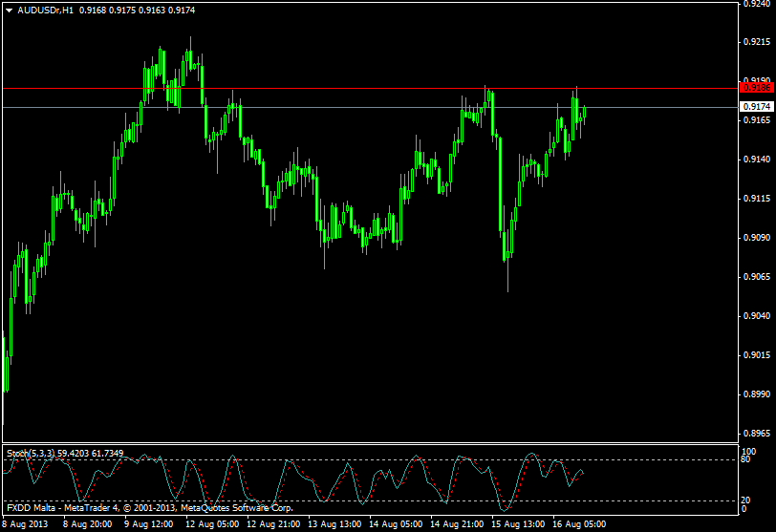Viewport: 776px width, 532px height.
Task: Click the 0.9065 mark on price axis
Action: click(x=756, y=277)
